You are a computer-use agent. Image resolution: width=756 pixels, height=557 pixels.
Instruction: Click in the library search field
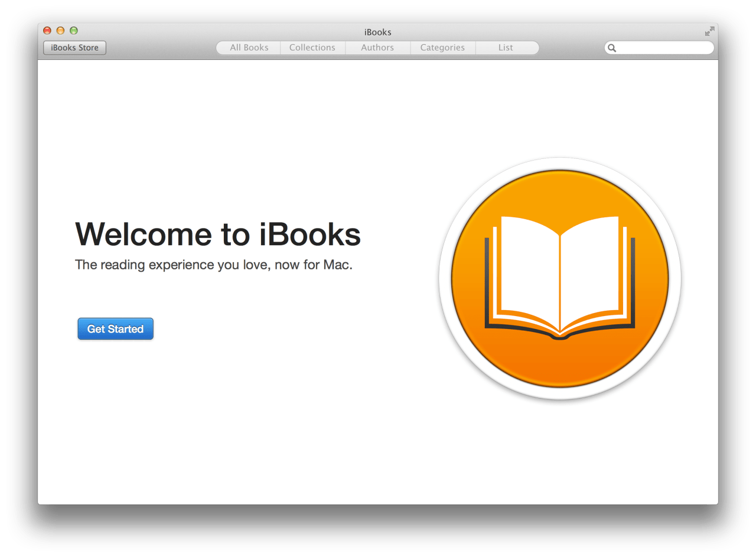tap(659, 48)
